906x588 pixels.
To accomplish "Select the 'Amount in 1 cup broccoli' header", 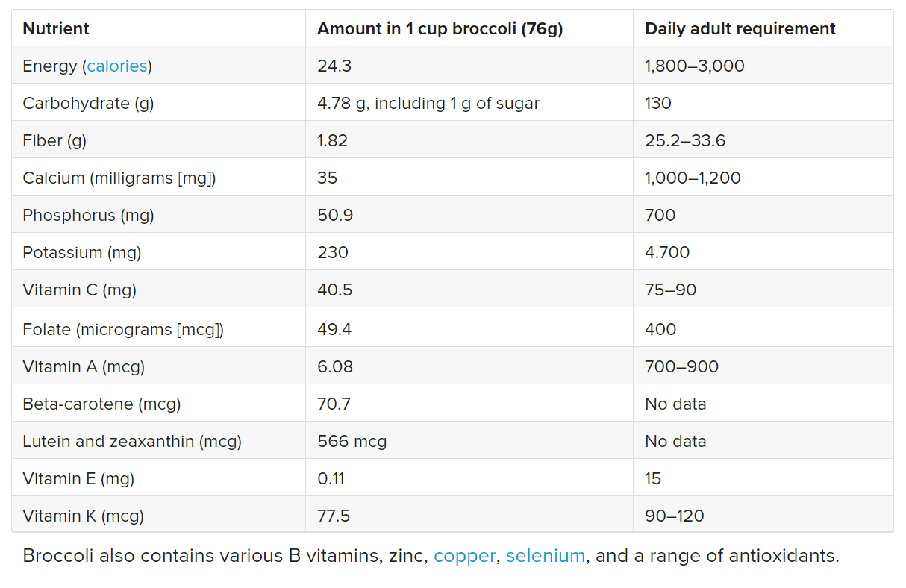I will [x=440, y=28].
